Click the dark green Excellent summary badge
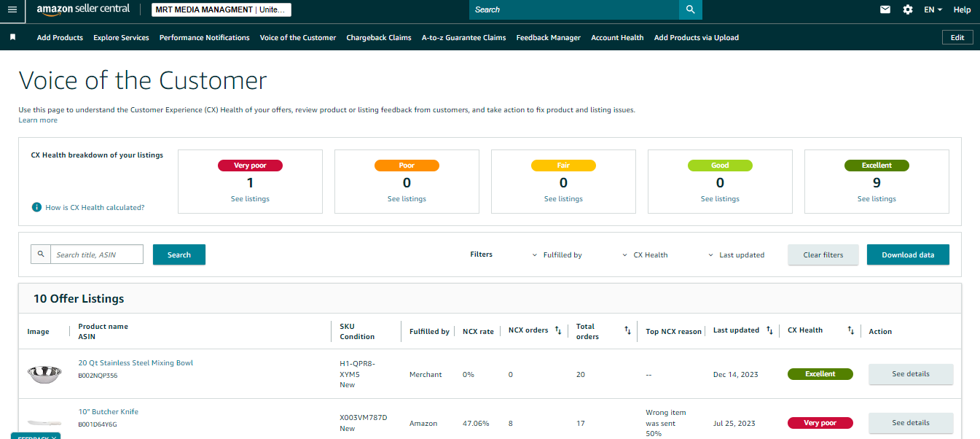Viewport: 980px width, 439px height. pyautogui.click(x=877, y=166)
